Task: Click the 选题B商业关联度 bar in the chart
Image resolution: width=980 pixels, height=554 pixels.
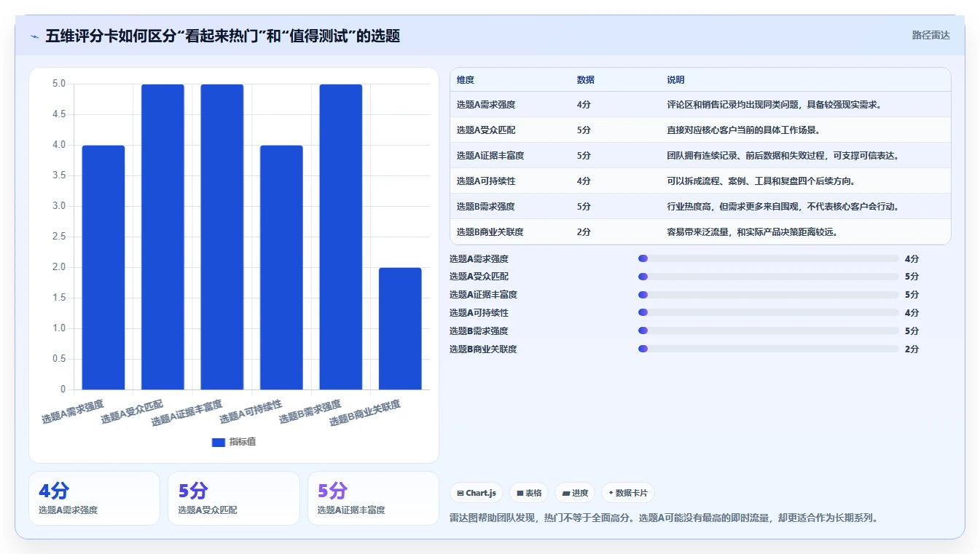Action: coord(400,328)
